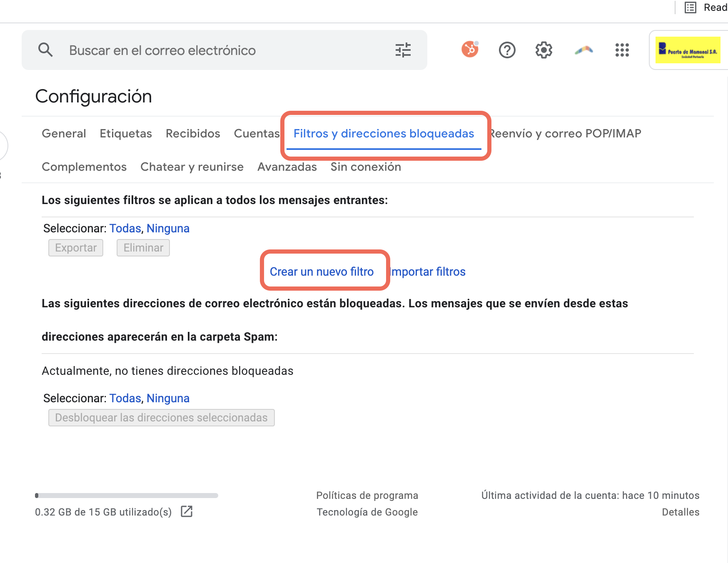Click Crear un nuevo filtro
The width and height of the screenshot is (728, 563).
[x=322, y=272]
